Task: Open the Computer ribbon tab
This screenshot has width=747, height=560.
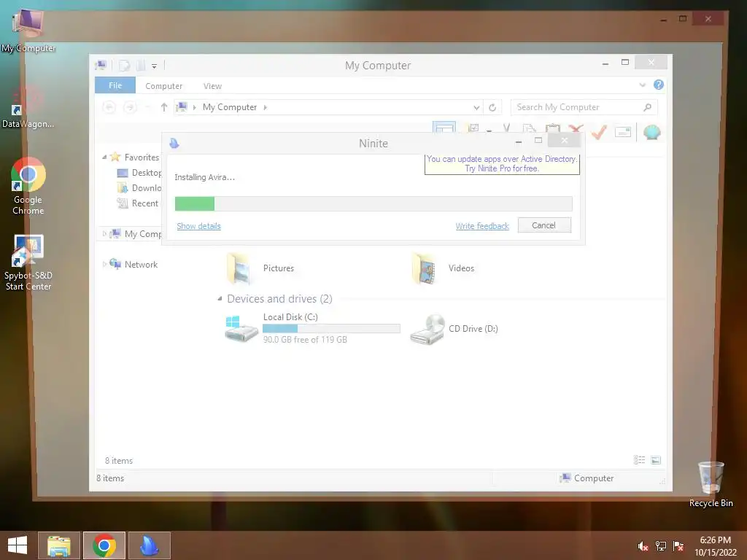Action: (164, 86)
